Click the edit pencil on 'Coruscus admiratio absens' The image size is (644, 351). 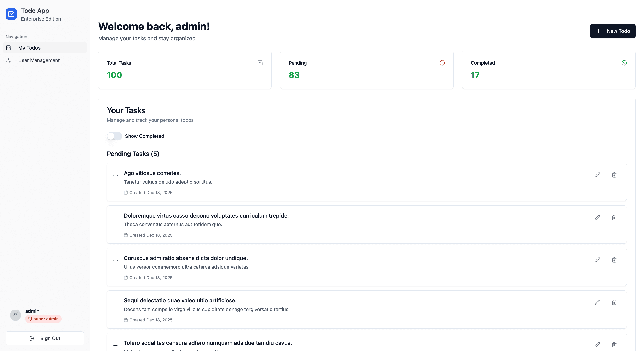597,260
